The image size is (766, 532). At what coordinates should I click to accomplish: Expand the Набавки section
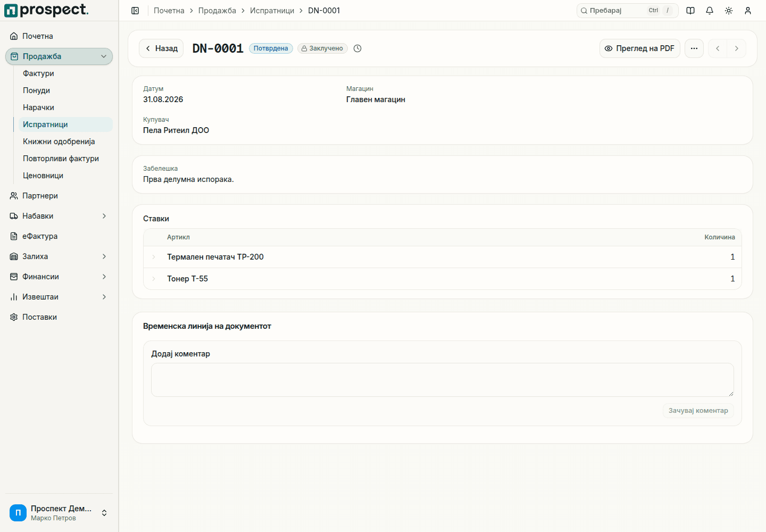59,216
